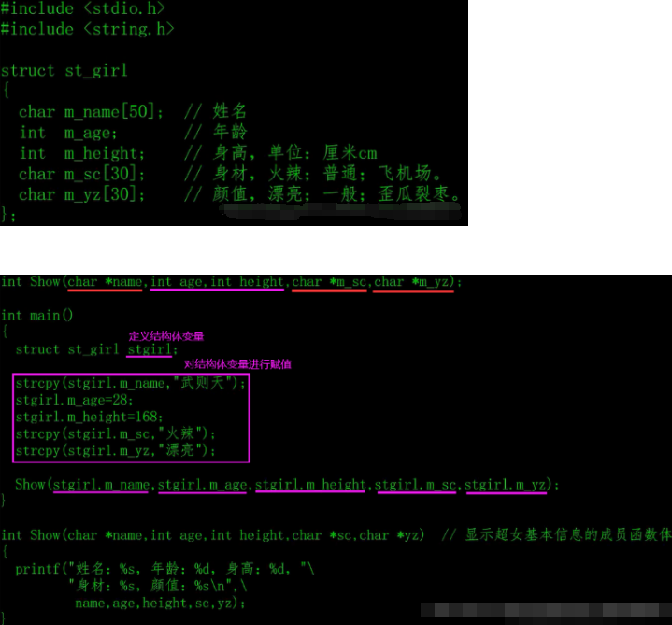Click the char m_yz[30] declaration
The height and width of the screenshot is (625, 672).
click(81, 194)
